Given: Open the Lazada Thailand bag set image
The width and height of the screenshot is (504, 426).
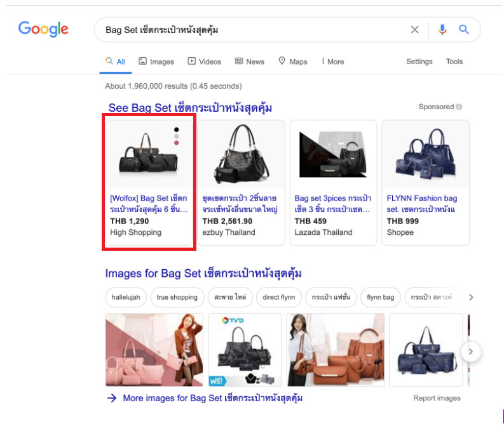Looking at the screenshot, I should 333,154.
